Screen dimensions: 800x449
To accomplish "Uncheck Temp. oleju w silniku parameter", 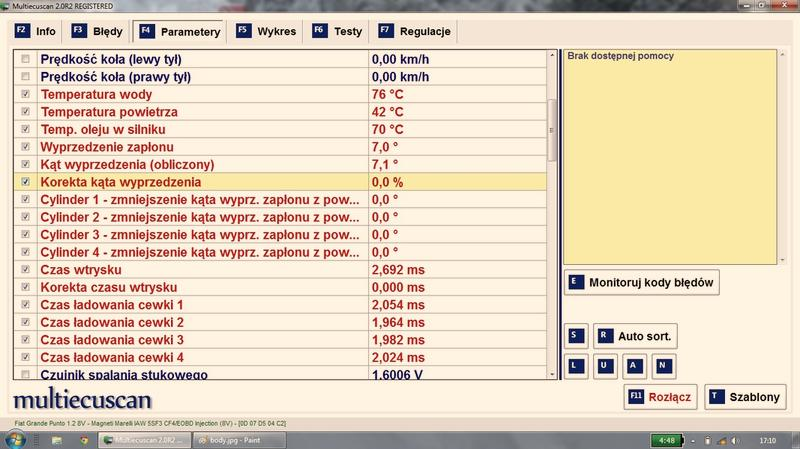I will pos(26,129).
